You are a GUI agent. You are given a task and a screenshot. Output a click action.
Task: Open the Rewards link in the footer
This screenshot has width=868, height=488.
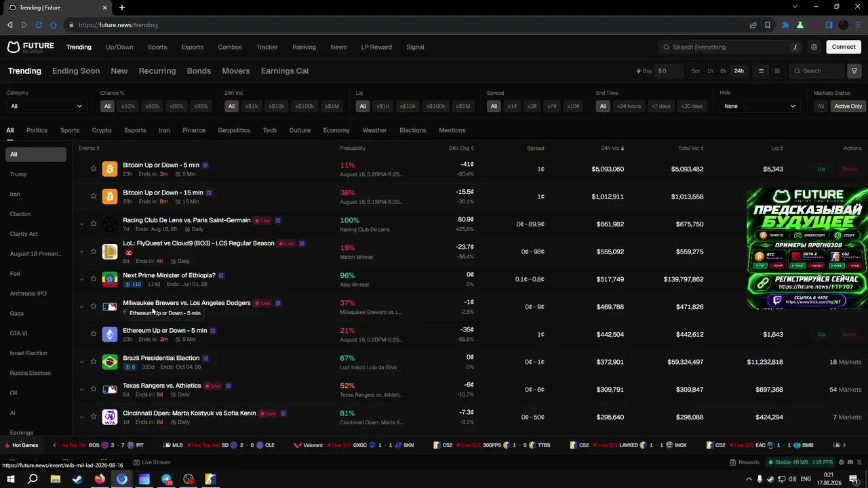pos(745,462)
